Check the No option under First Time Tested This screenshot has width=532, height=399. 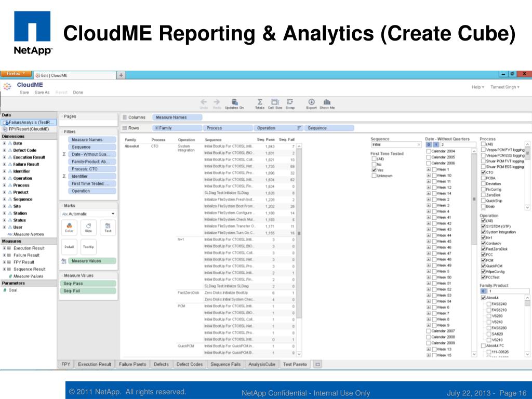pyautogui.click(x=374, y=164)
